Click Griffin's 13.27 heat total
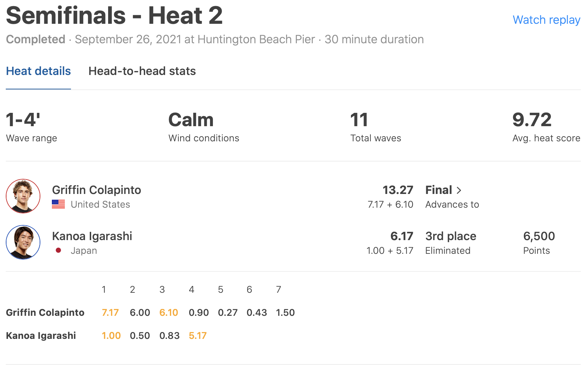 pyautogui.click(x=398, y=190)
